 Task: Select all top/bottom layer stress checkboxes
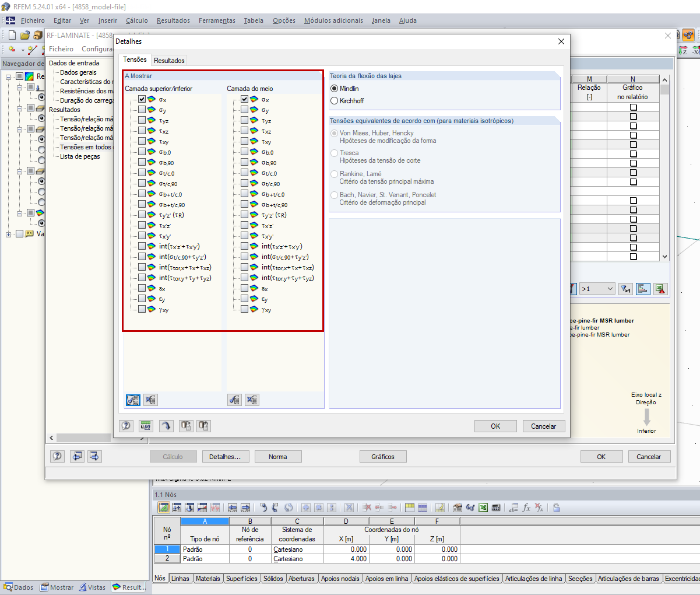pos(133,400)
